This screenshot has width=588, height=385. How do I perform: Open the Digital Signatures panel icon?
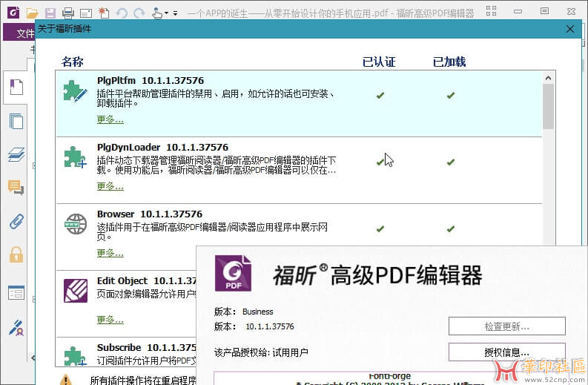pyautogui.click(x=16, y=328)
